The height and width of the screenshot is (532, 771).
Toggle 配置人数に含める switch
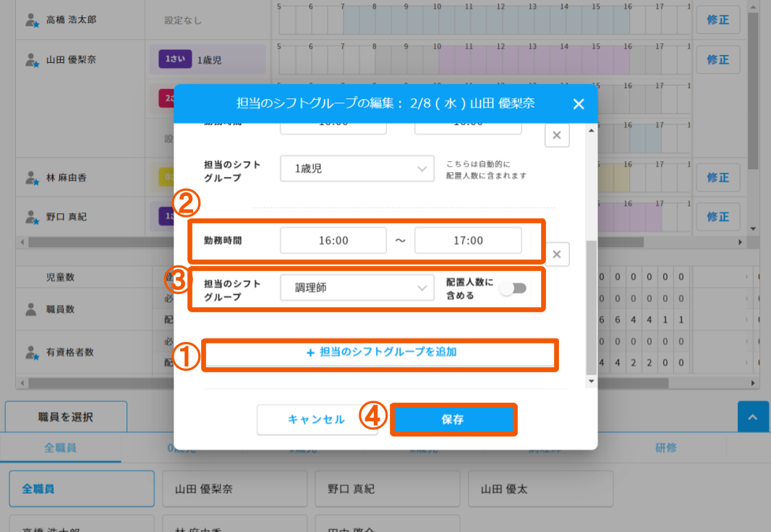coord(514,288)
